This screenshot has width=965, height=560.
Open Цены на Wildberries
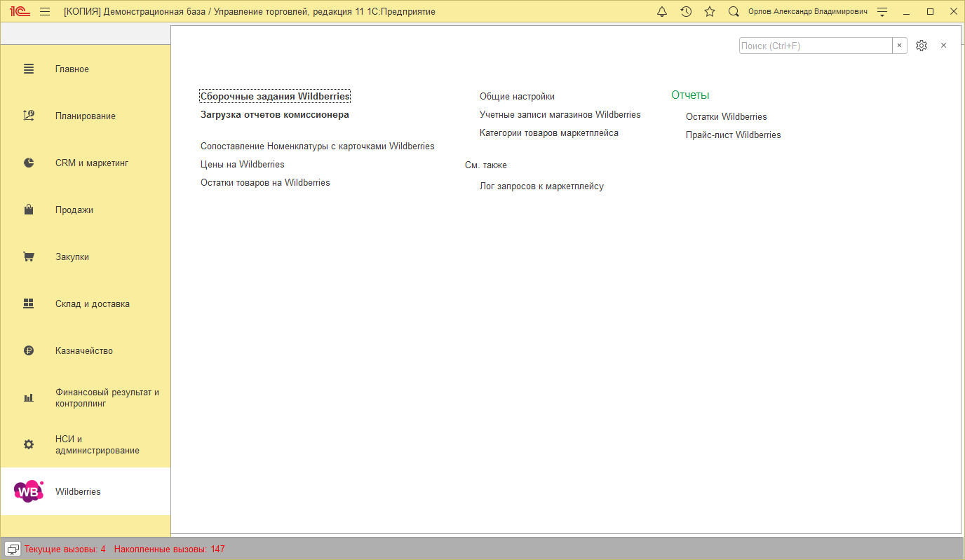(243, 165)
